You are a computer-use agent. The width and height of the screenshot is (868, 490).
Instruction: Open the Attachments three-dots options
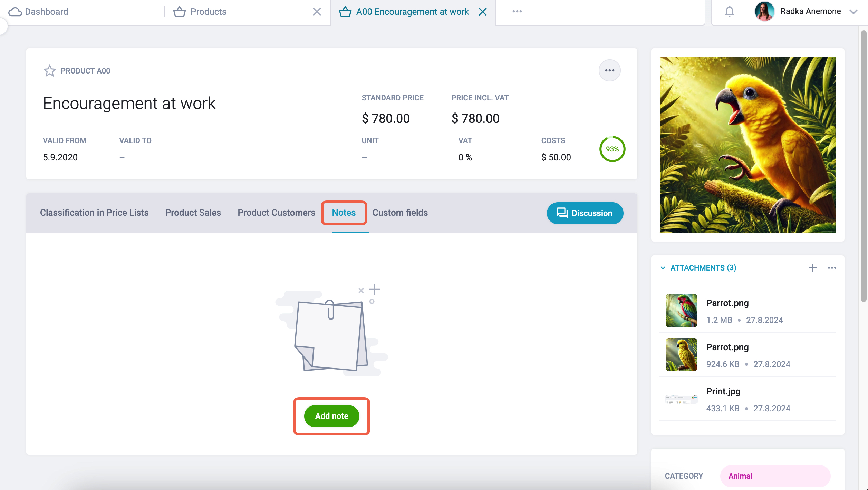pyautogui.click(x=832, y=268)
